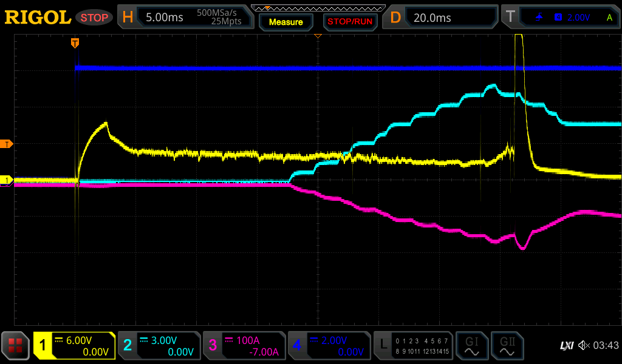The image size is (622, 364).
Task: Click the red STOP status badge
Action: [x=94, y=18]
